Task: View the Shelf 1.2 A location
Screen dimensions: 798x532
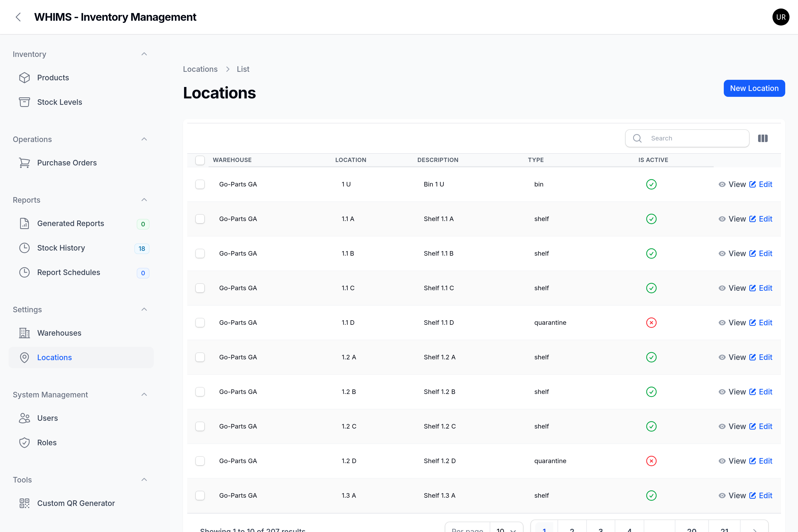Action: 732,357
